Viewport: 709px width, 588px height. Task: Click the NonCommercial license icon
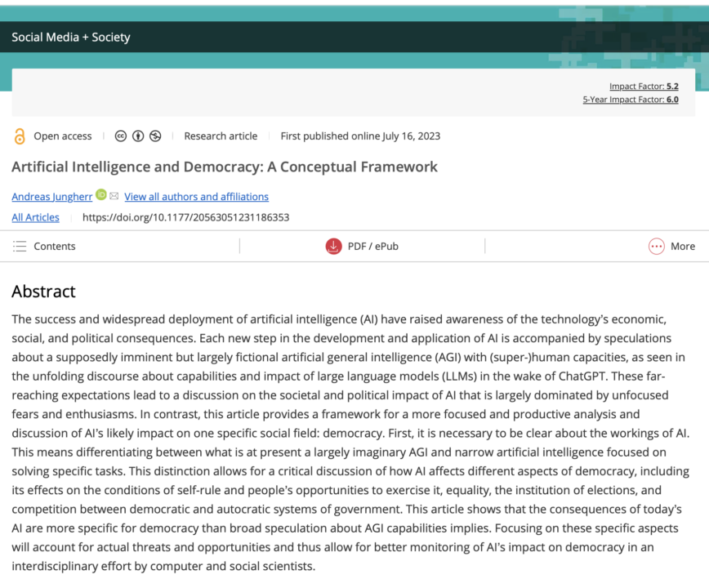(155, 136)
